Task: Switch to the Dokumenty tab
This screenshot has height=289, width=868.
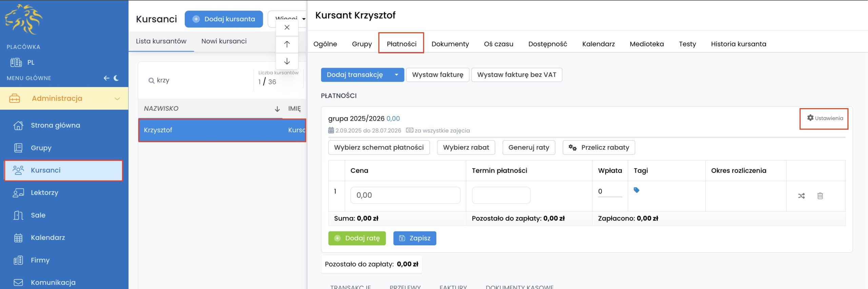Action: (450, 44)
